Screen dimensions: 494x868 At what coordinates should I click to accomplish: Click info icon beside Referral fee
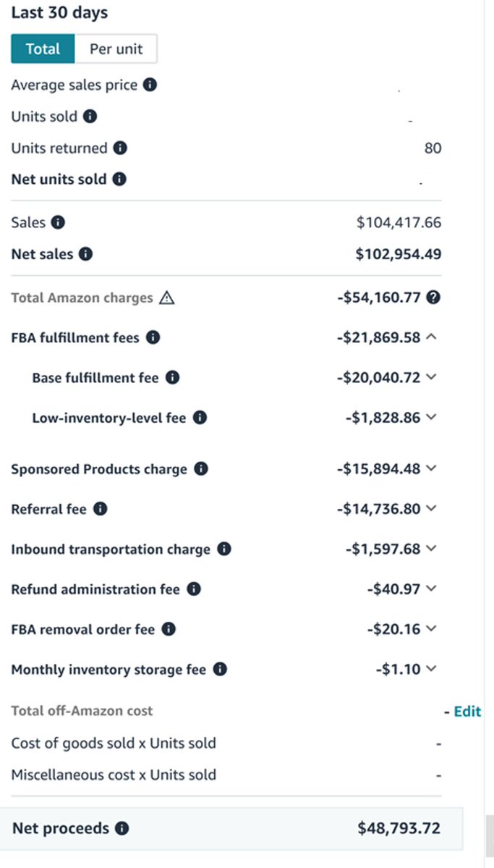(x=101, y=509)
